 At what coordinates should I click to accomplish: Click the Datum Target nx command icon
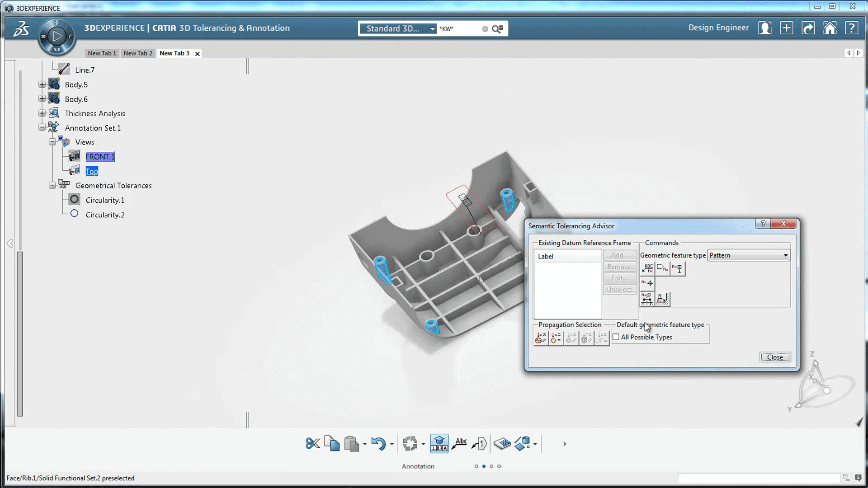coord(647,283)
